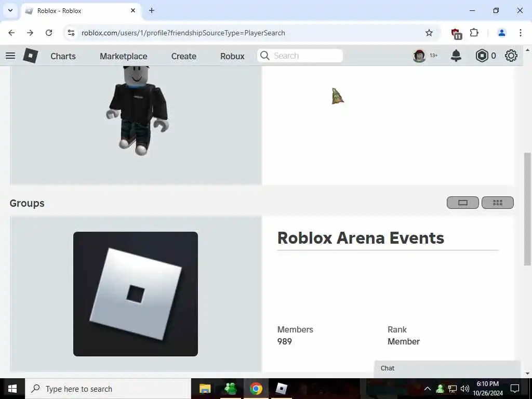Image resolution: width=532 pixels, height=399 pixels.
Task: Go to the Create page
Action: click(183, 56)
